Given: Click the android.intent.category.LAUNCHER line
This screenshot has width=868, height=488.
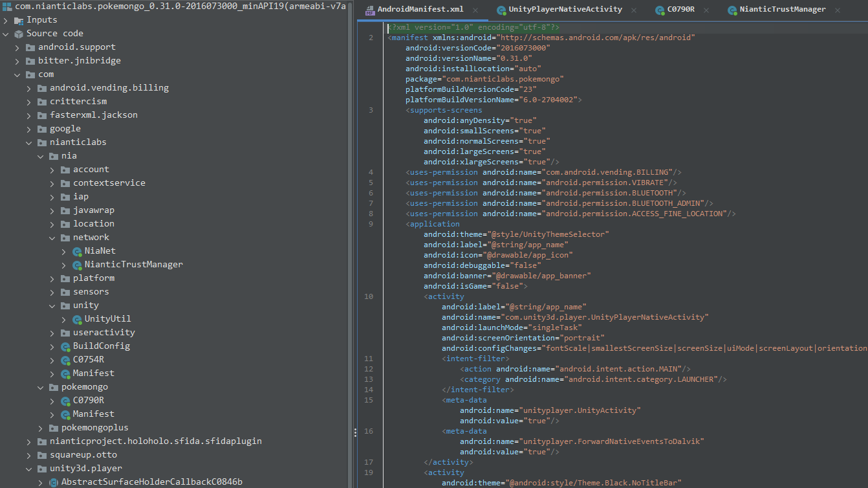Looking at the screenshot, I should coord(593,379).
